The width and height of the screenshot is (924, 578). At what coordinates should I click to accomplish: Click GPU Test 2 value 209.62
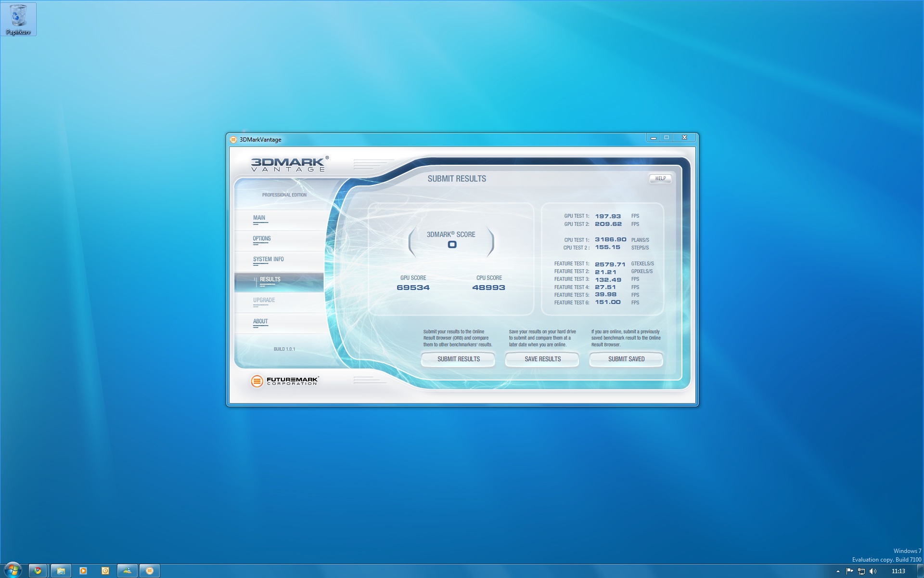point(608,224)
